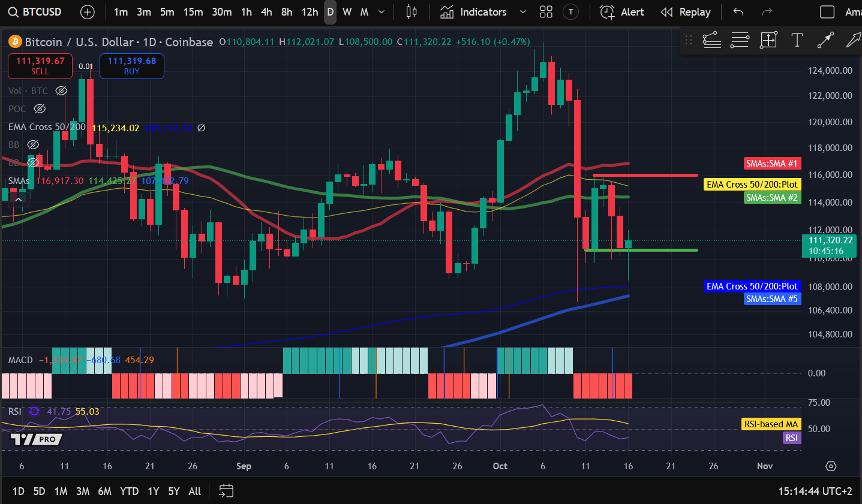This screenshot has height=504, width=862.
Task: Switch to the 4h timeframe
Action: point(266,12)
